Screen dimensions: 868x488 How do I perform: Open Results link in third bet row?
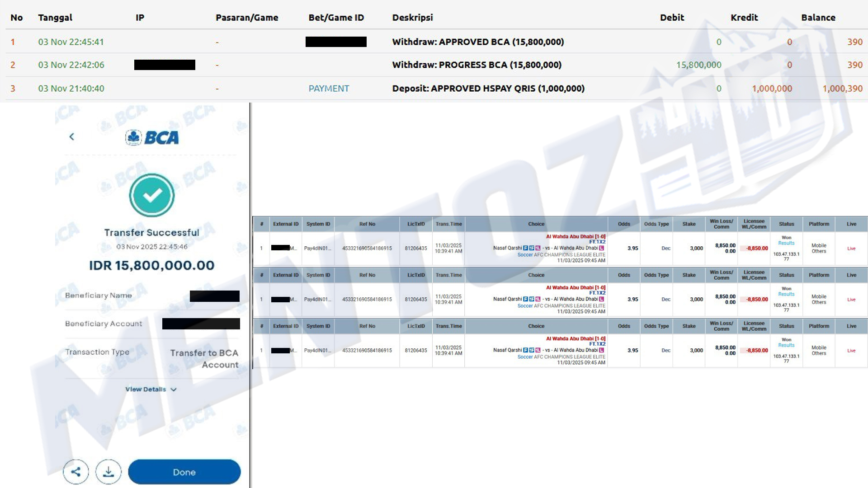[x=786, y=345]
